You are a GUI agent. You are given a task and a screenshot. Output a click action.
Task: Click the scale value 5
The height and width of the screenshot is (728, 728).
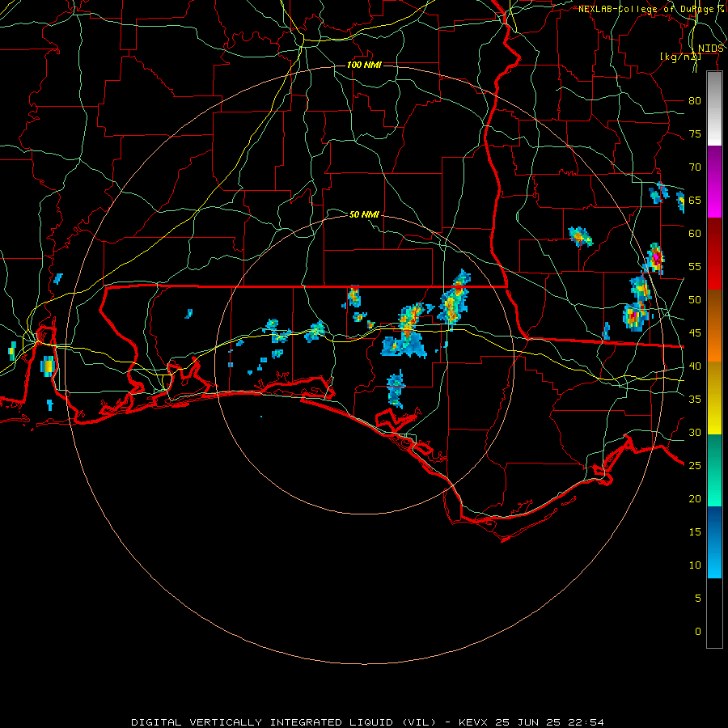[697, 599]
